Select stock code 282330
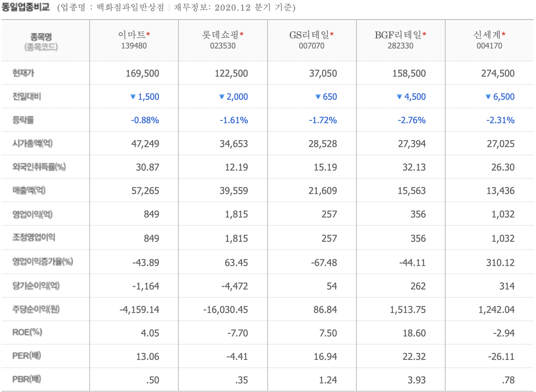Viewport: 536px width, 392px height. [x=401, y=46]
